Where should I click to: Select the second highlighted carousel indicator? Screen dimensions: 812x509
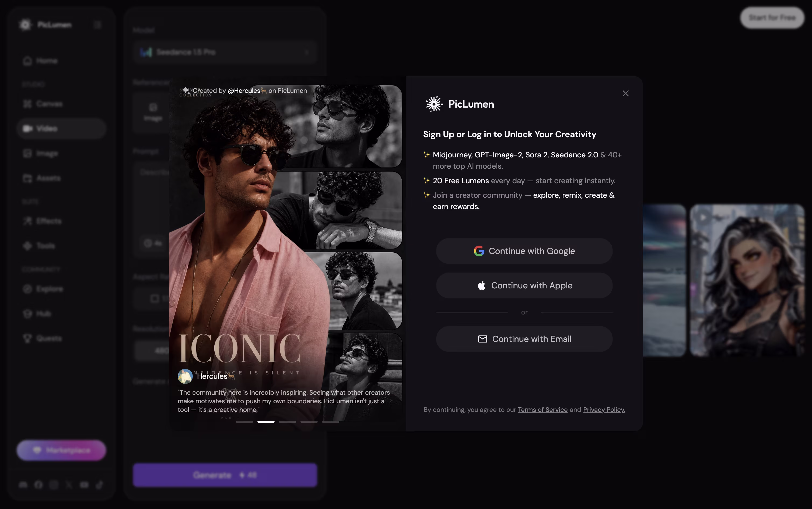point(266,422)
